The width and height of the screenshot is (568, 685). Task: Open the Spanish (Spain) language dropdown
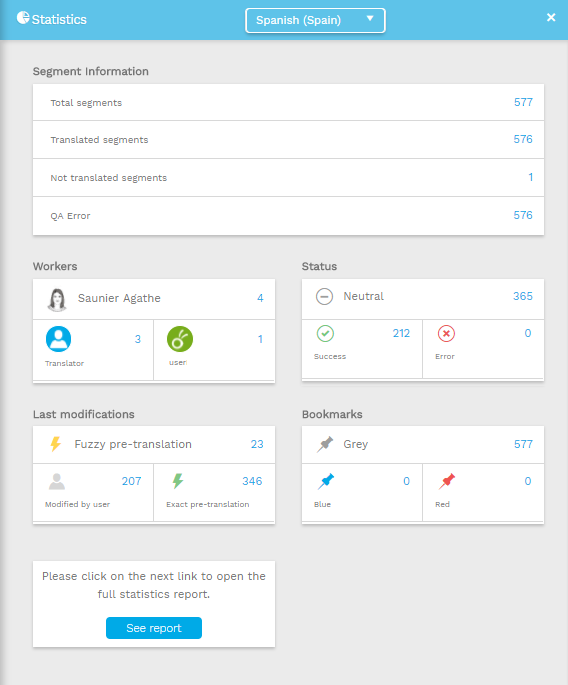[315, 21]
